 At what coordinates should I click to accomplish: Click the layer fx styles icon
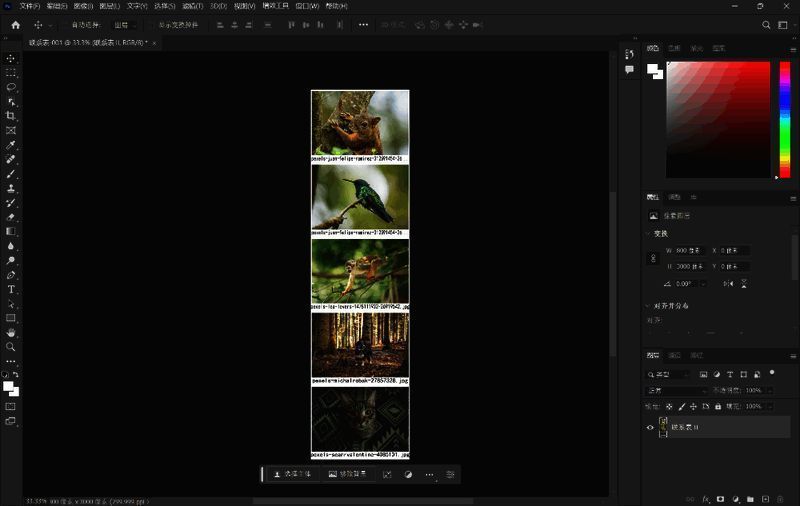pos(706,498)
